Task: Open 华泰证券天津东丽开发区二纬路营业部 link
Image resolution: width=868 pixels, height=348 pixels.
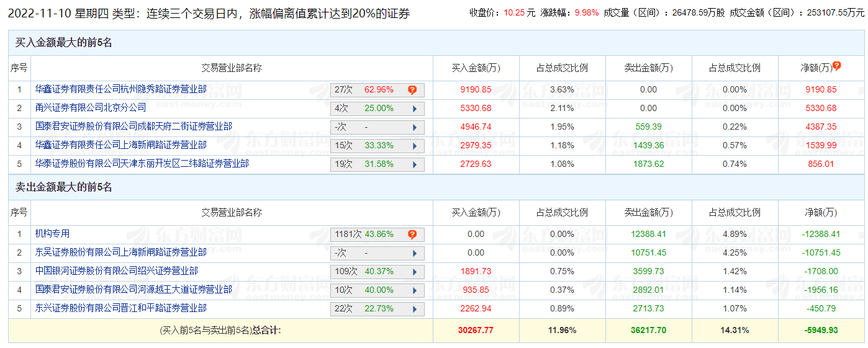Action: point(142,164)
